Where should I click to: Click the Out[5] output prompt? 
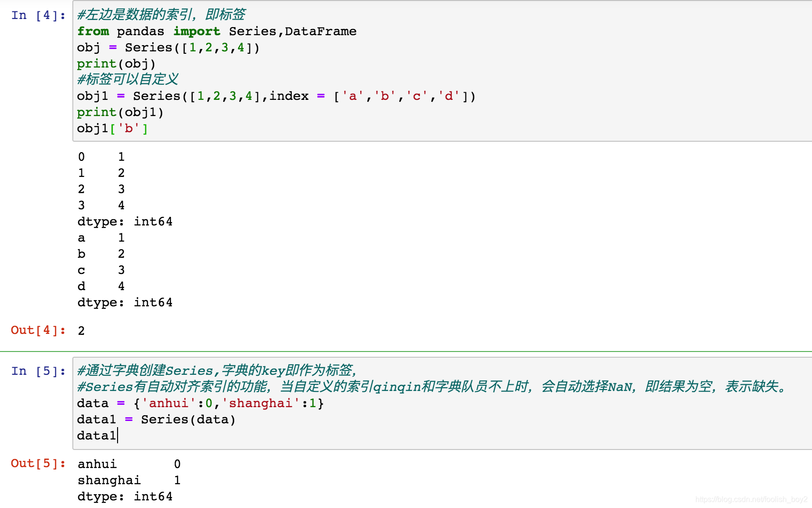[x=39, y=463]
